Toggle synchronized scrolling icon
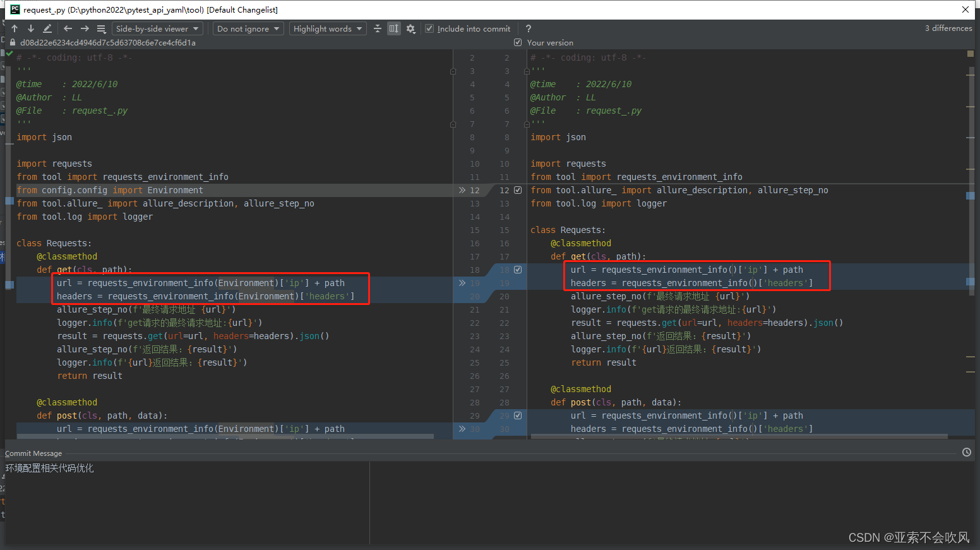The image size is (980, 550). tap(394, 28)
